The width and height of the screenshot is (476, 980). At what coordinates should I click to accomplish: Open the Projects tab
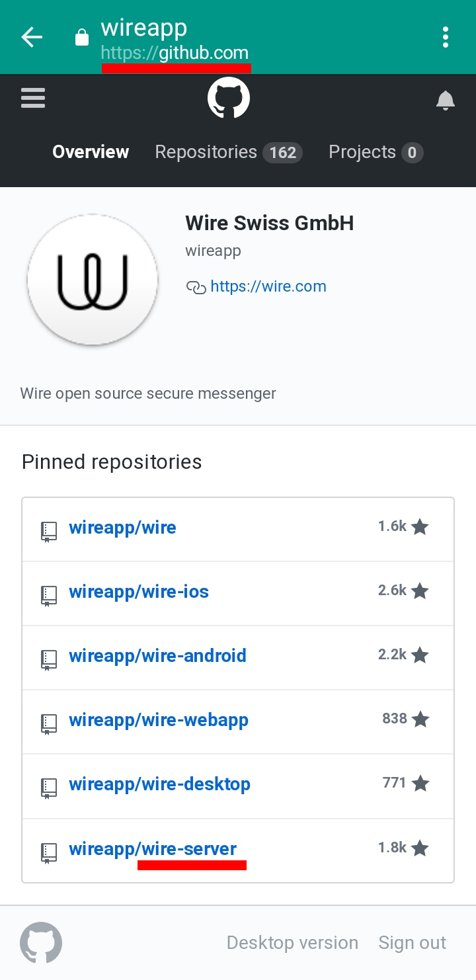click(375, 152)
